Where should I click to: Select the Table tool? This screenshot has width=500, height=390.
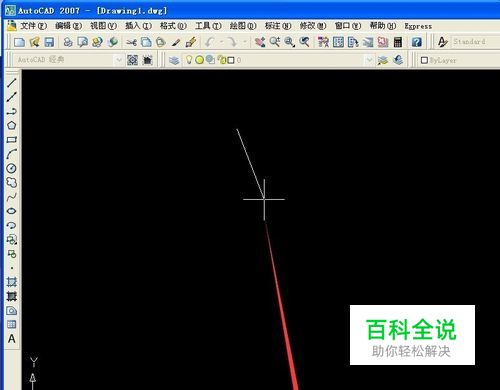click(12, 325)
